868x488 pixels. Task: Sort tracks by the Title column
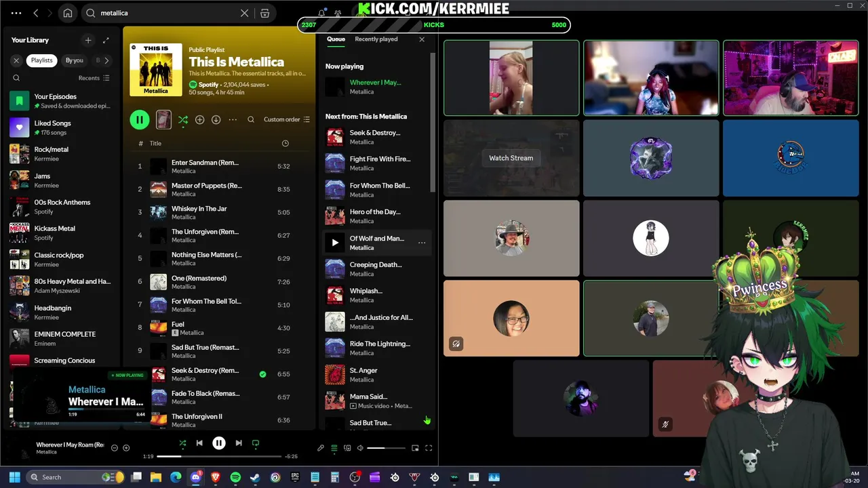[x=155, y=143]
